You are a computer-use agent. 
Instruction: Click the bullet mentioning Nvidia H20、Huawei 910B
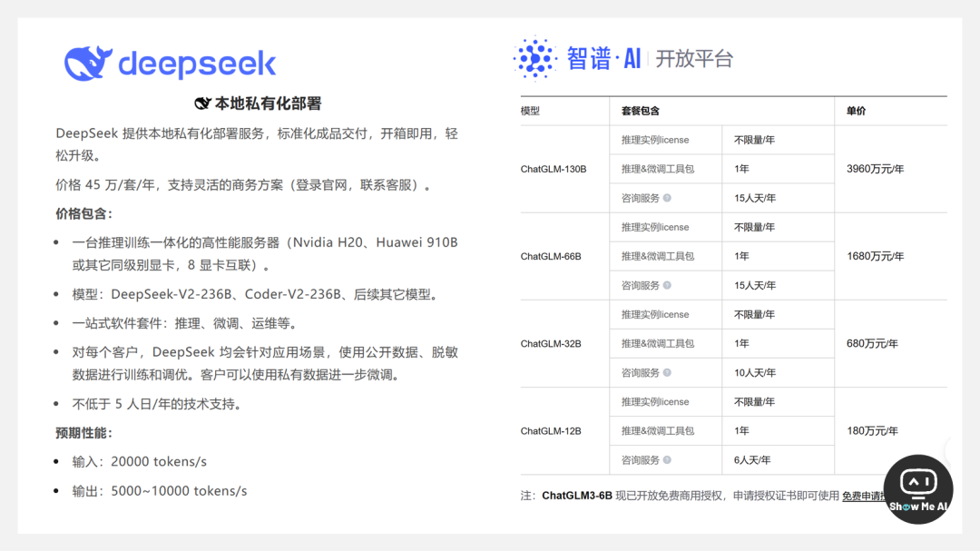[265, 254]
